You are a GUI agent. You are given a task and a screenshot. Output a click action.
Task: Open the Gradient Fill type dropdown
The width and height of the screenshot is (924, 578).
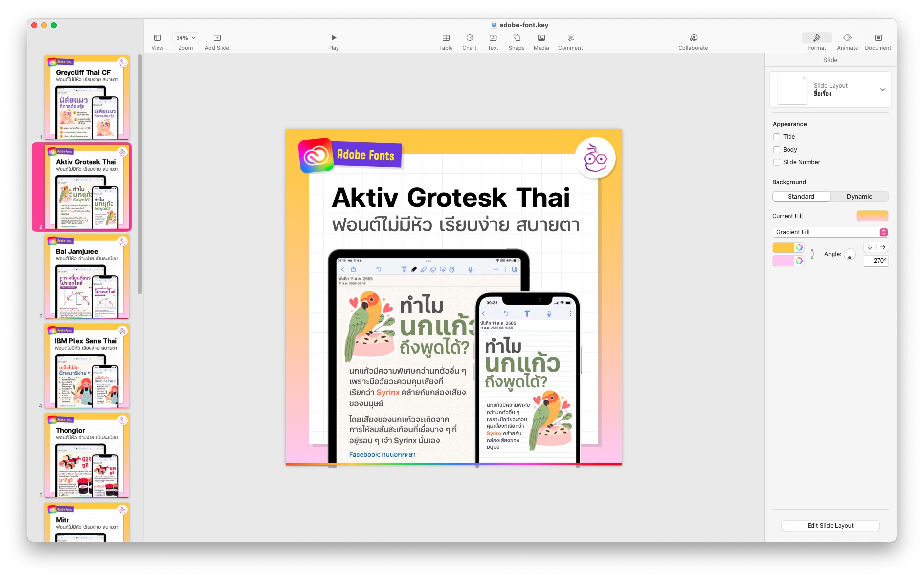tap(830, 232)
